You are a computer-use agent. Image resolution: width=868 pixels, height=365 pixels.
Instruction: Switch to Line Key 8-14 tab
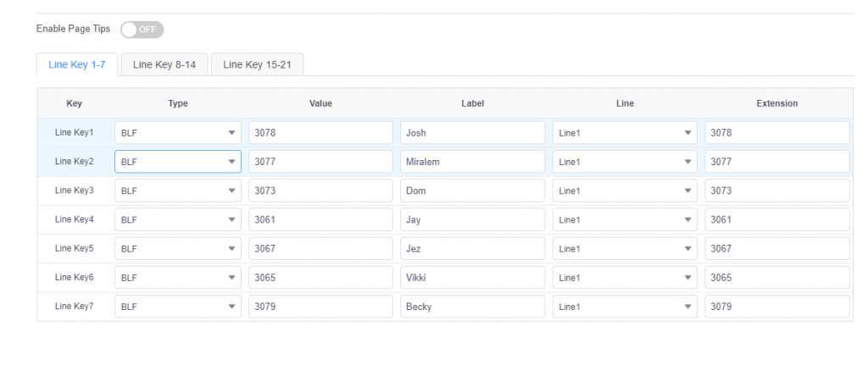pos(164,64)
